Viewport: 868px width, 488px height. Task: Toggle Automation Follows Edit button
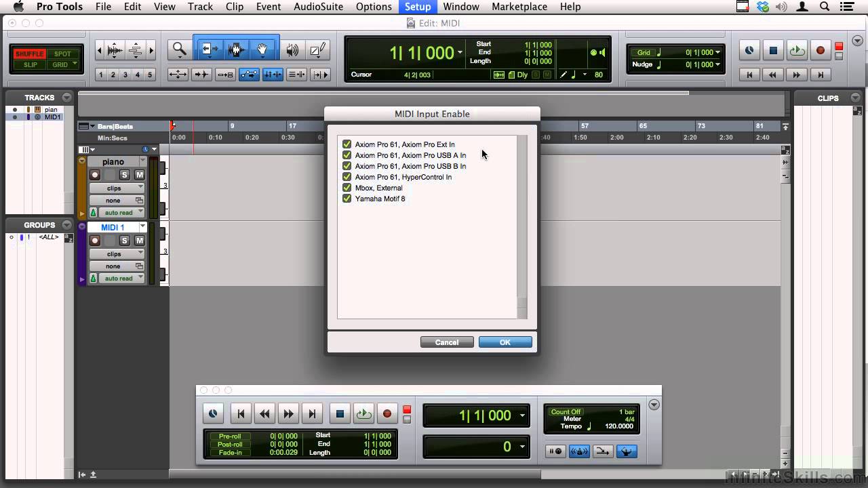point(249,75)
